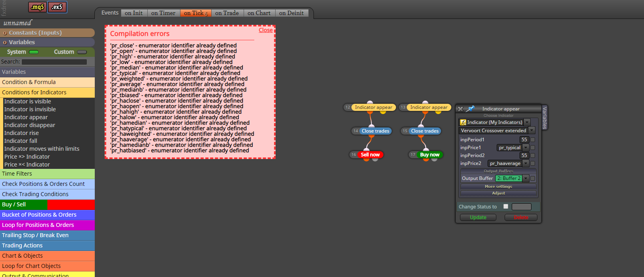Focus the block Search field
Image resolution: width=644 pixels, height=277 pixels.
point(54,62)
